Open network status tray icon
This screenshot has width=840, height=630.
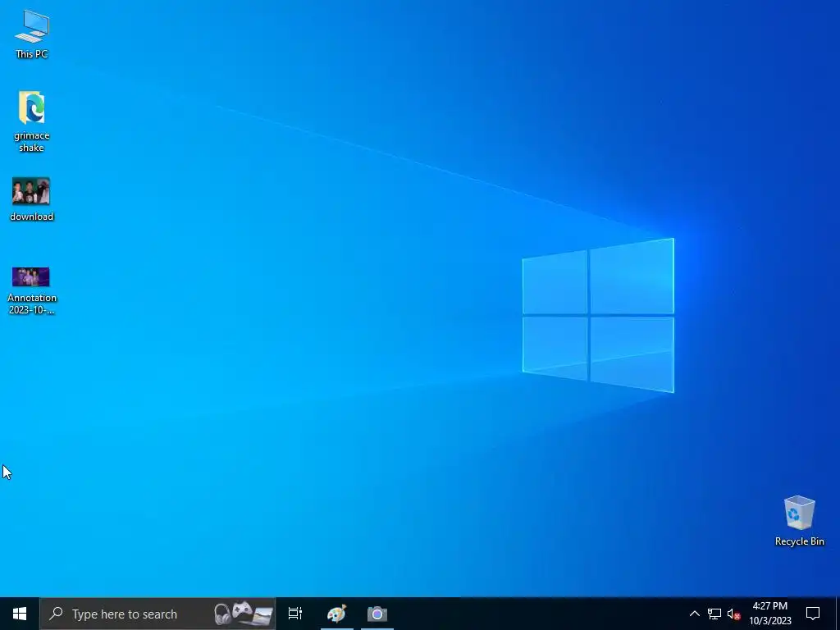click(x=714, y=614)
